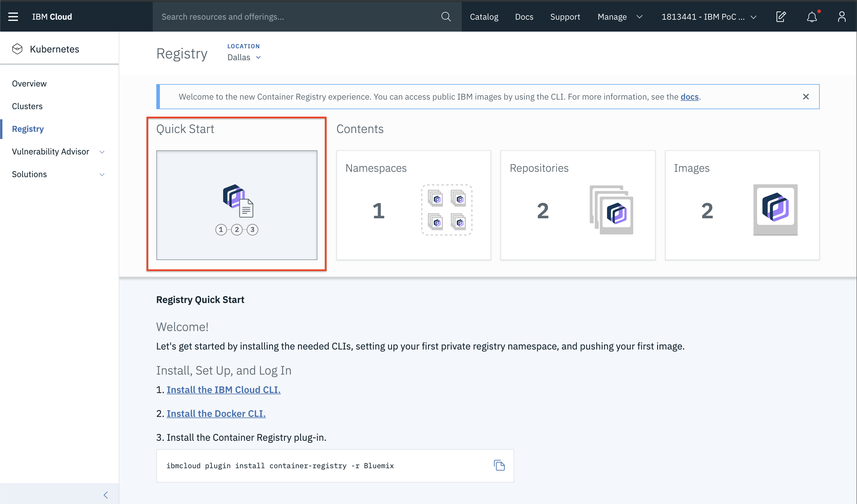857x504 pixels.
Task: Open the Images card
Action: 742,205
